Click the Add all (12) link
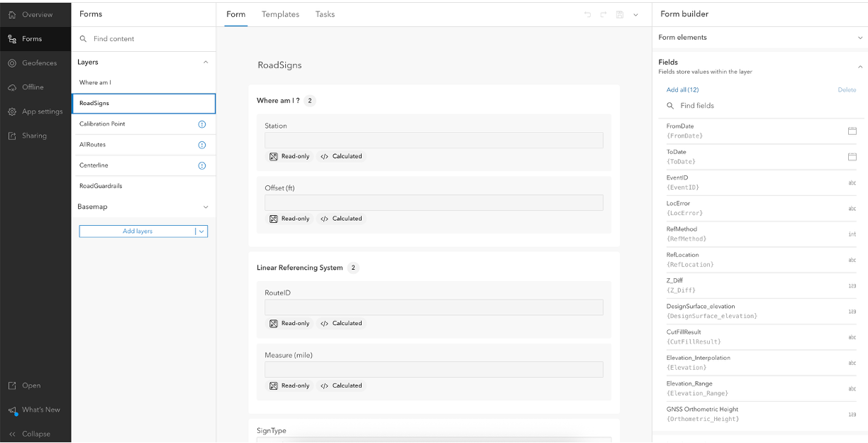 (x=681, y=89)
